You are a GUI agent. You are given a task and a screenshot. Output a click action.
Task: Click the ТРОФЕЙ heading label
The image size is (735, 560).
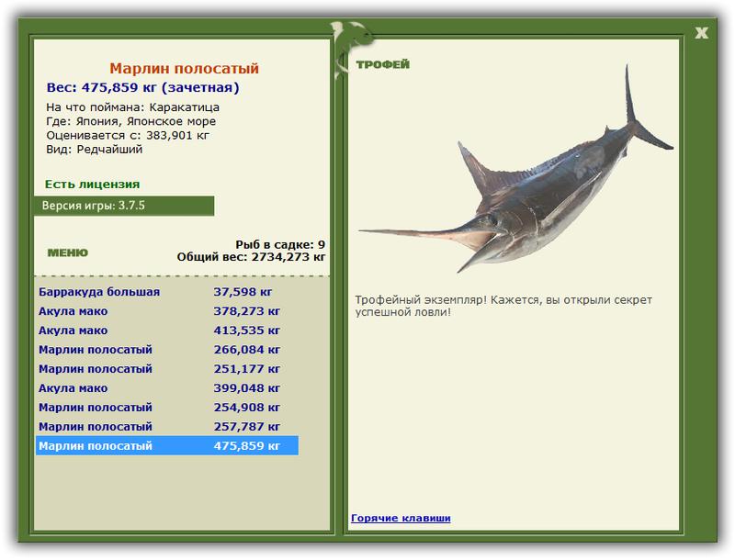tap(382, 64)
